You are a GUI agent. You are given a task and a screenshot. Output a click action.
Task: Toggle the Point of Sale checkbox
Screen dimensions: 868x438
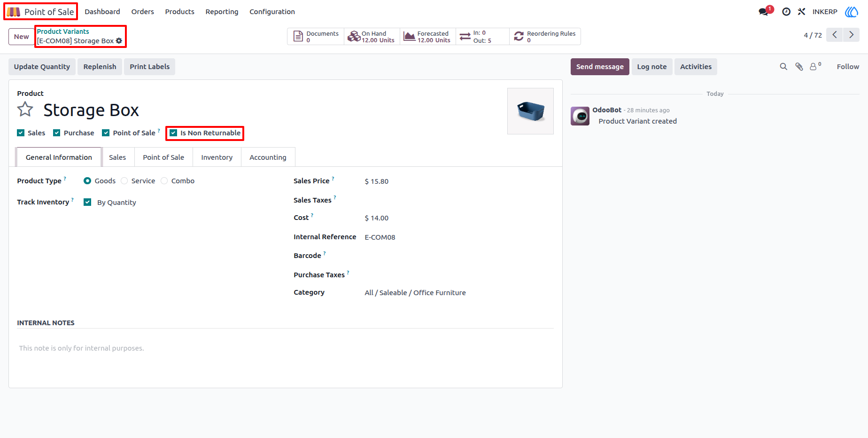pos(106,133)
